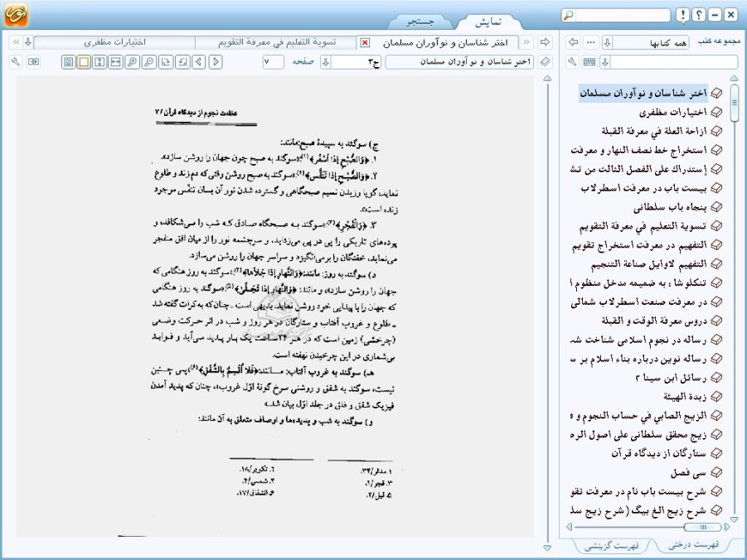Click the orange application logo
The image size is (747, 560).
tap(17, 15)
